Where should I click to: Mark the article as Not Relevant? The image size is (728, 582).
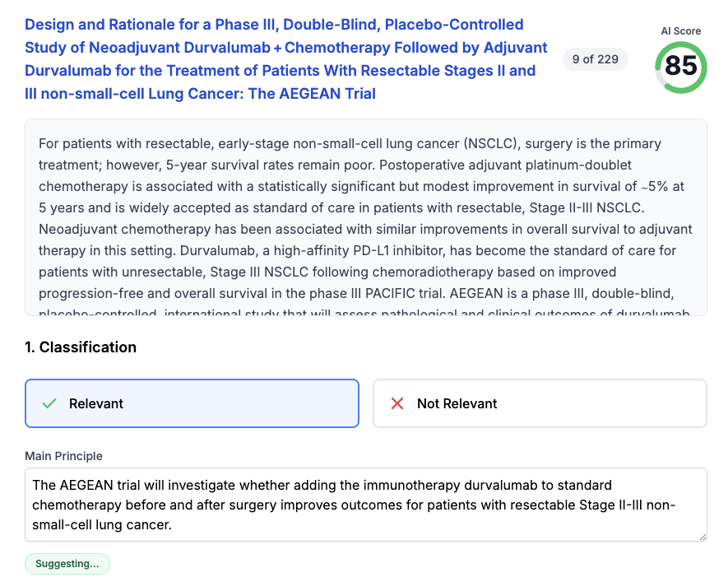540,403
